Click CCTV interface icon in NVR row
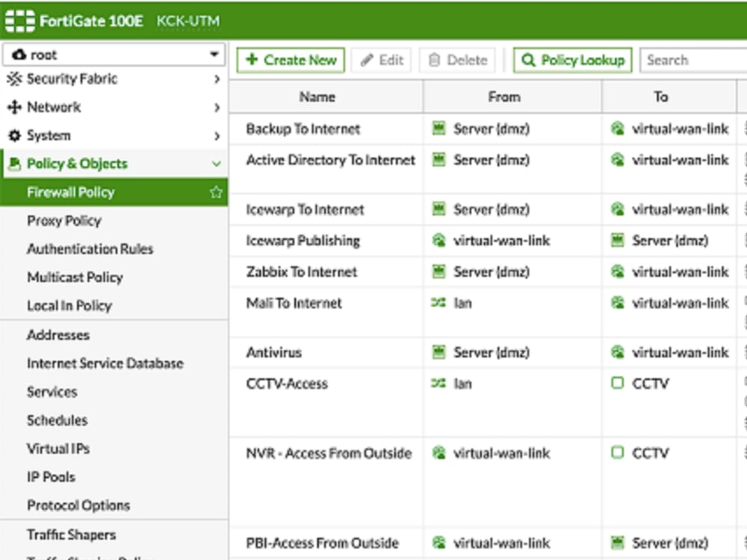This screenshot has height=560, width=747. pyautogui.click(x=618, y=452)
